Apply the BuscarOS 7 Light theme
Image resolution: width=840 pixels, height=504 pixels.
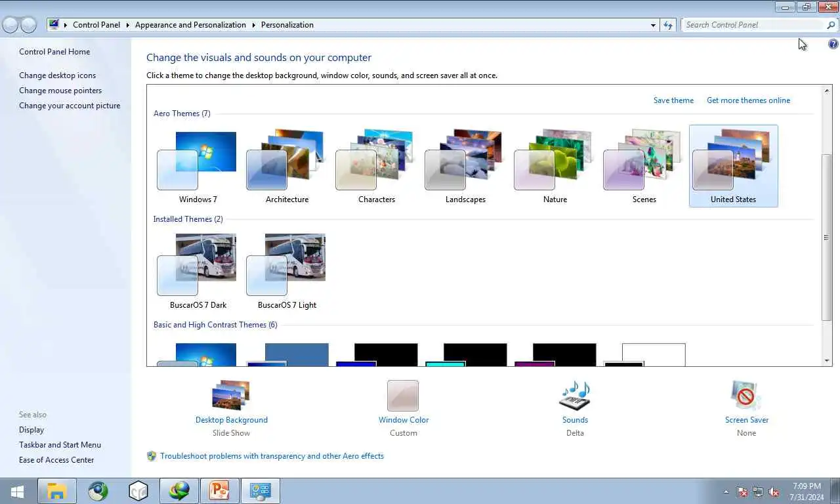coord(287,272)
